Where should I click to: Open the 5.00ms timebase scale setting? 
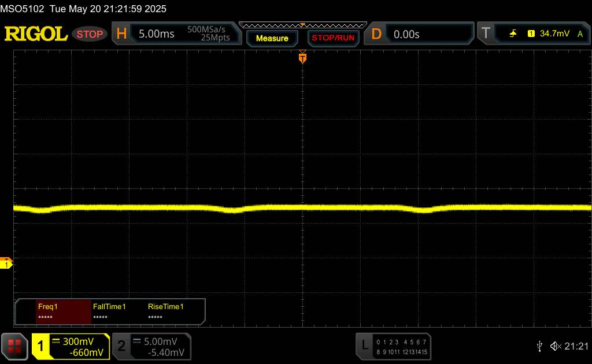pyautogui.click(x=157, y=34)
